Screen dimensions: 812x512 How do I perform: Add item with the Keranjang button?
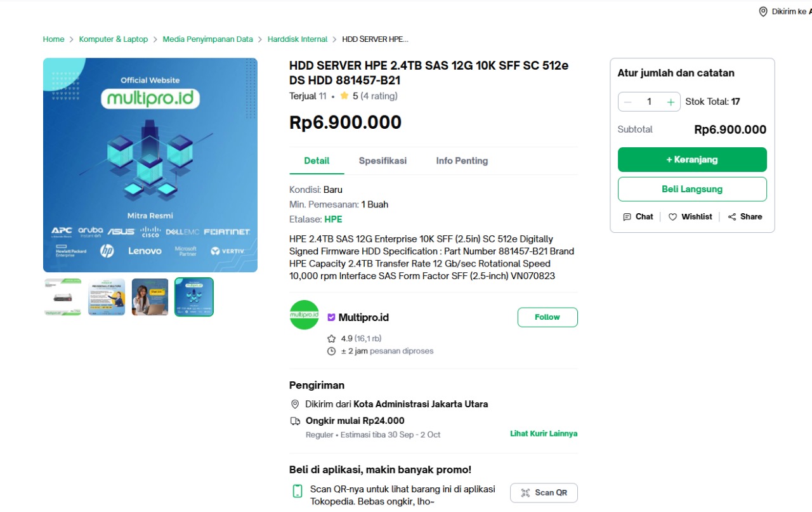(x=692, y=160)
